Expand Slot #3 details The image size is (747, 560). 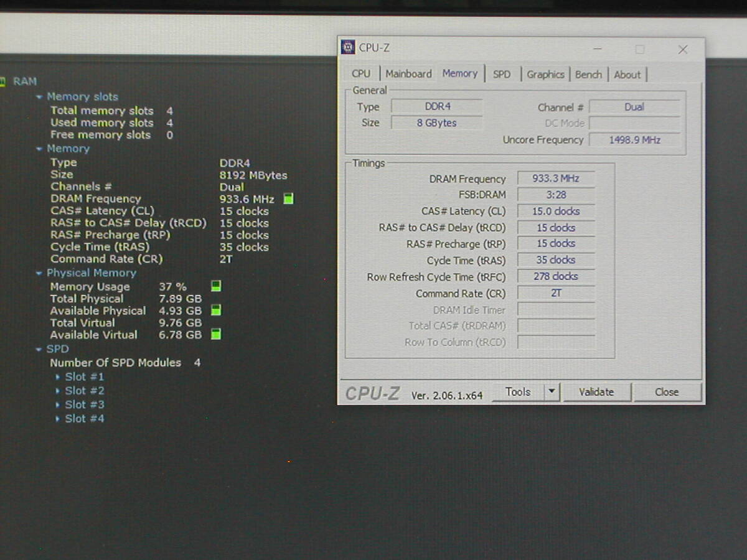pos(58,405)
